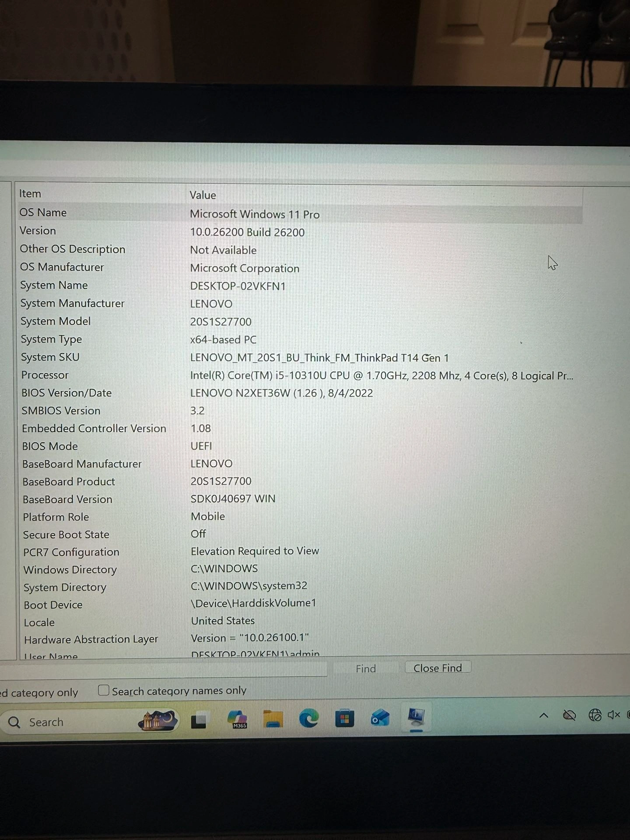Open network globe icon in system tray

tap(595, 715)
